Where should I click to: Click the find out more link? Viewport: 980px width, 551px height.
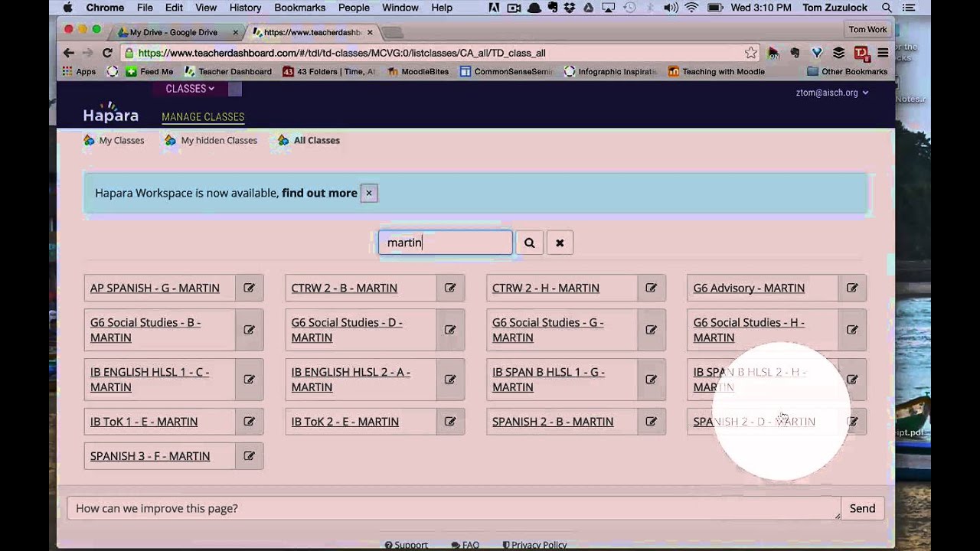[319, 193]
